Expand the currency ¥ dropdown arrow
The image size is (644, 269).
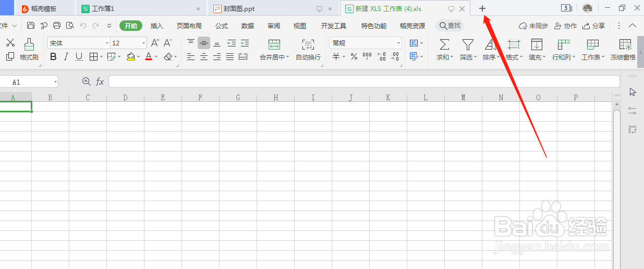(x=344, y=57)
